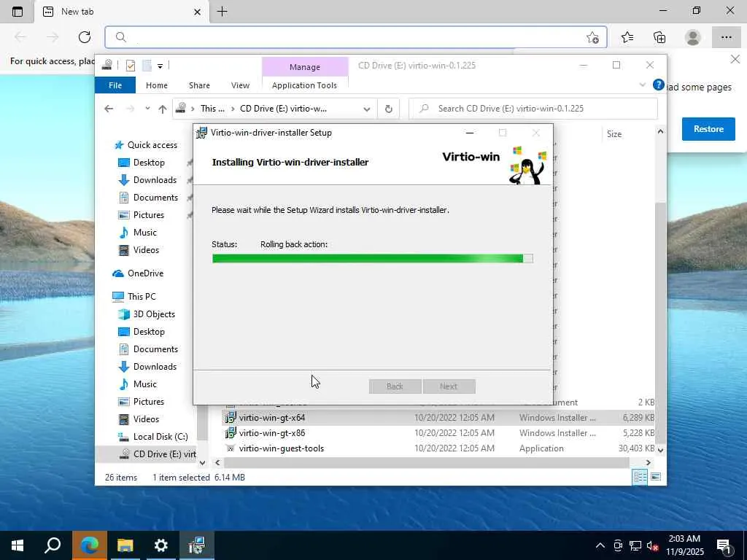Click horizontal scrollbar right arrow

tap(648, 462)
